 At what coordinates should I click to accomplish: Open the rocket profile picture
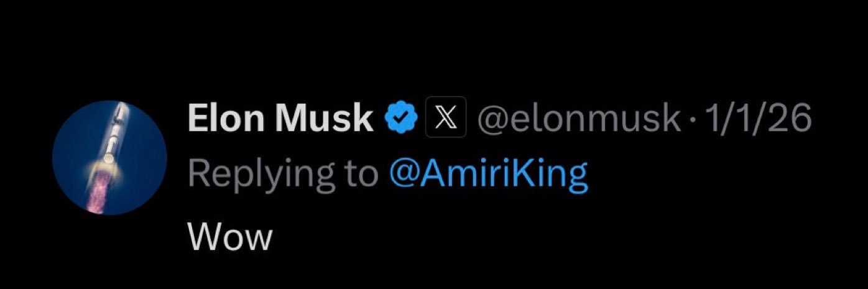pos(109,157)
